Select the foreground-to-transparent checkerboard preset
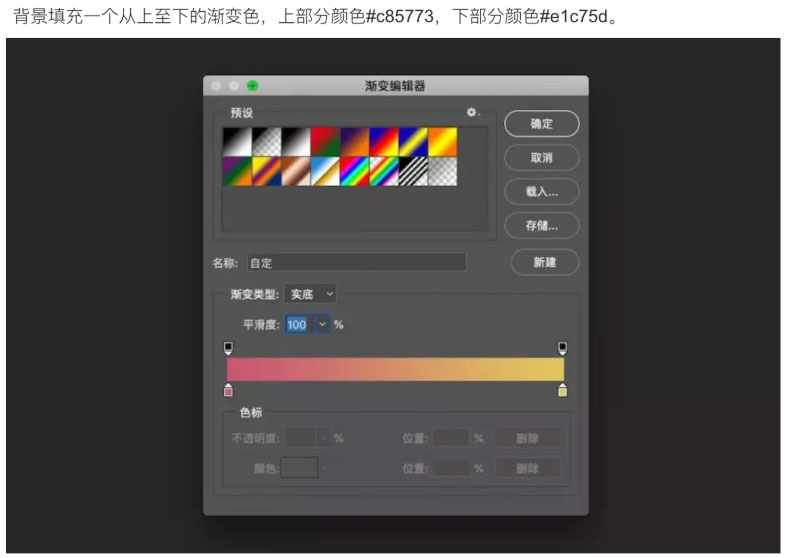Screen dimensions: 788x558 coord(266,142)
